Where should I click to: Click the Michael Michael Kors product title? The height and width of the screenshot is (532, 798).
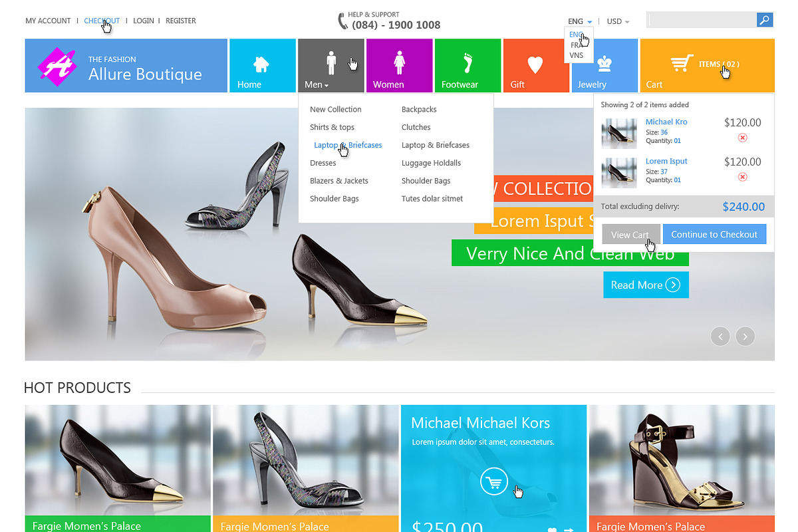click(481, 422)
